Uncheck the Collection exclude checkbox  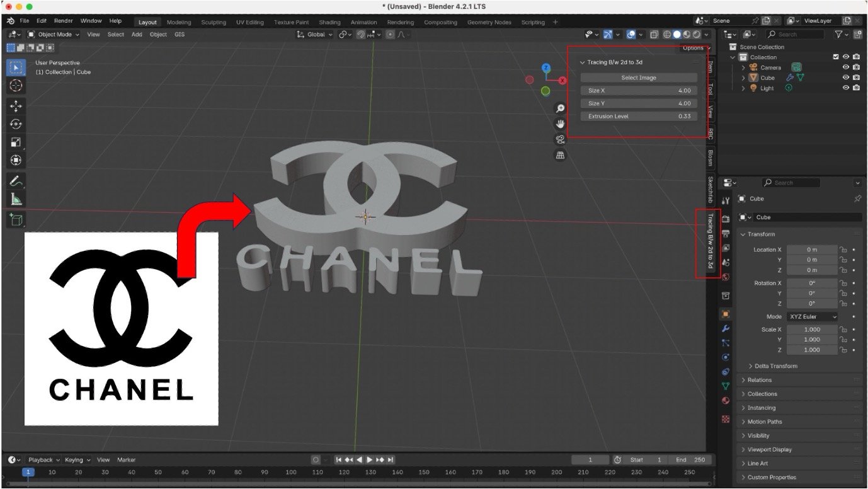(836, 57)
